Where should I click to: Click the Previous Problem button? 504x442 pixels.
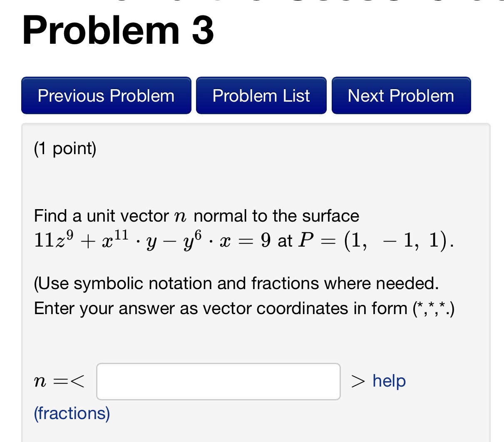[x=106, y=95]
